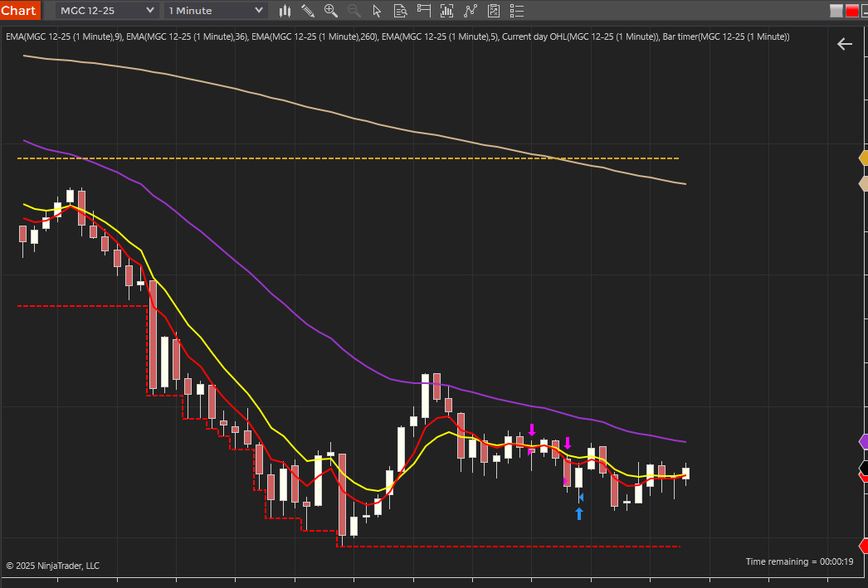Screen dimensions: 868x588
Task: Activate the zoom in magnifier
Action: click(331, 11)
